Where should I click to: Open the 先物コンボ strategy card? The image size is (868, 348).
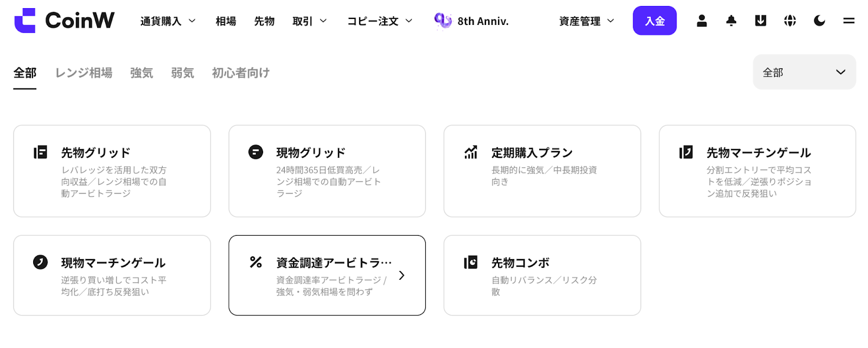[542, 275]
